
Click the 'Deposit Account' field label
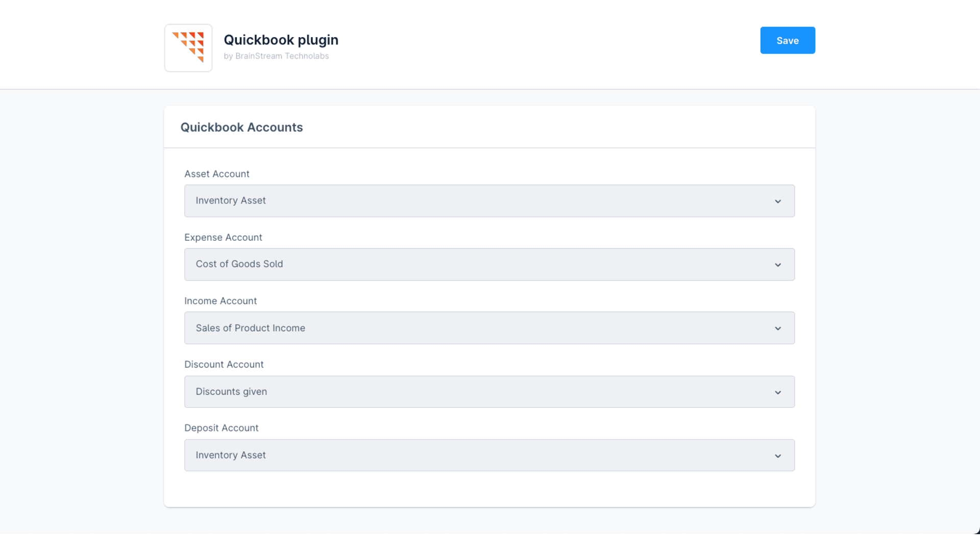pos(221,428)
